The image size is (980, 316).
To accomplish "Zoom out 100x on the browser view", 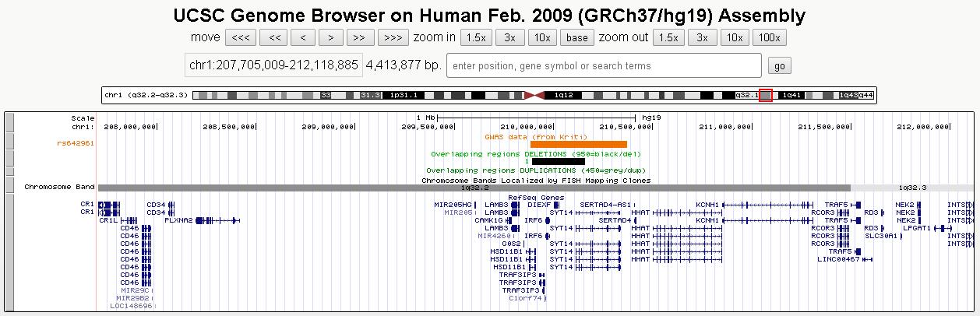I will tap(769, 37).
